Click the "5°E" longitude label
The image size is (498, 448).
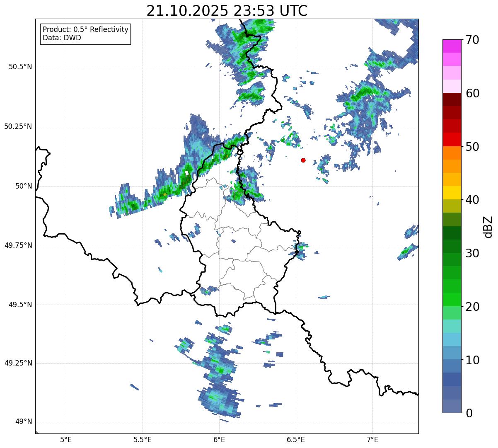[x=66, y=440]
